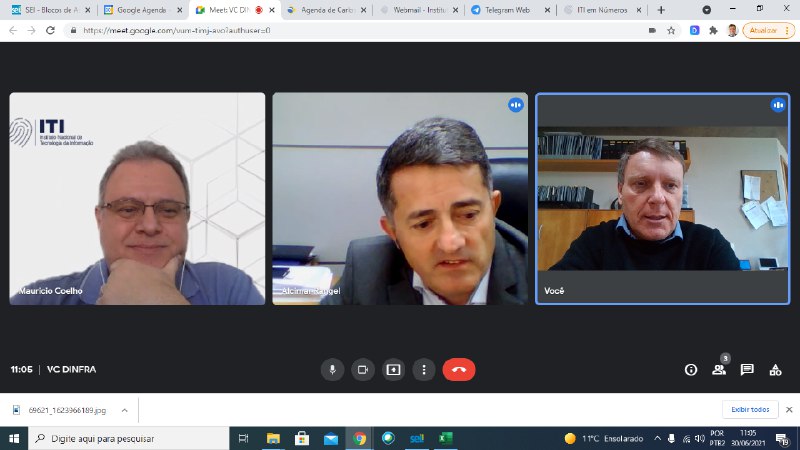Click the present screen button
Image resolution: width=800 pixels, height=450 pixels.
pyautogui.click(x=394, y=369)
